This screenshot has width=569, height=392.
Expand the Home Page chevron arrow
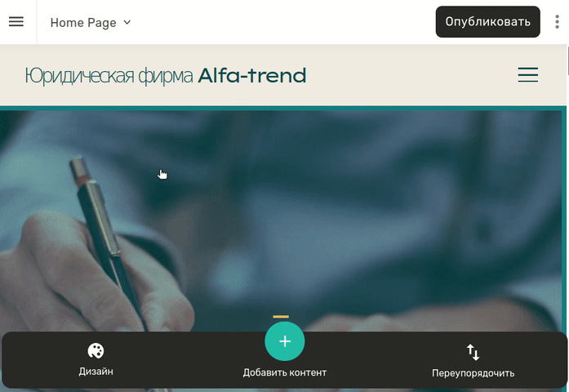(x=127, y=22)
